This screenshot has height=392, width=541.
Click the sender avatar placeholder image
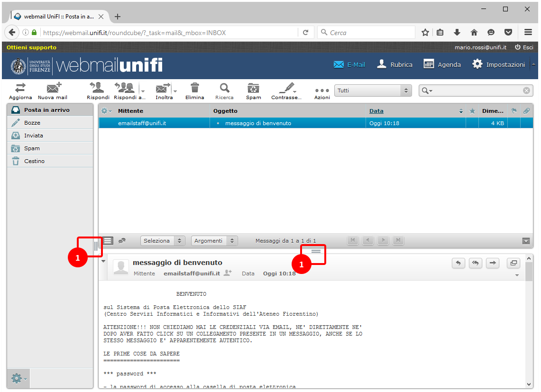coord(121,267)
